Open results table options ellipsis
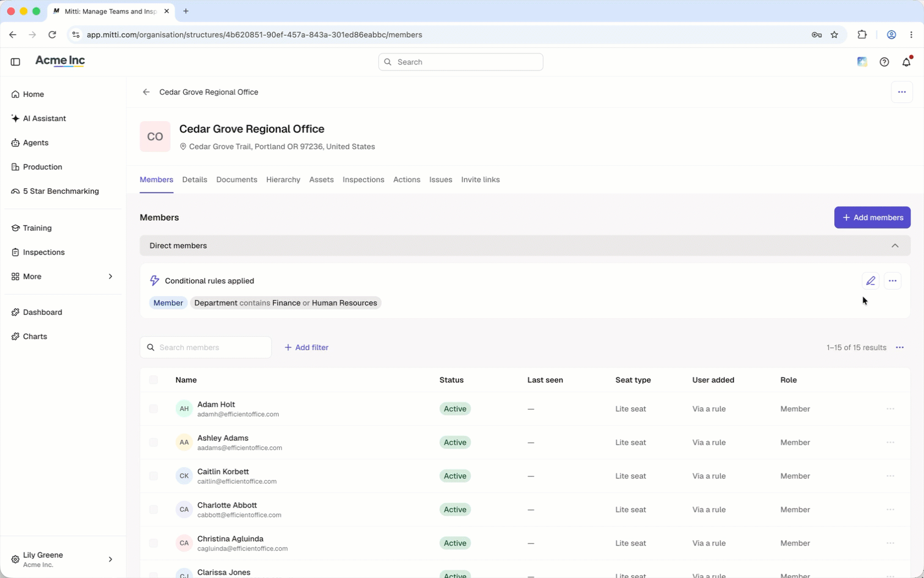The width and height of the screenshot is (924, 578). click(x=899, y=347)
